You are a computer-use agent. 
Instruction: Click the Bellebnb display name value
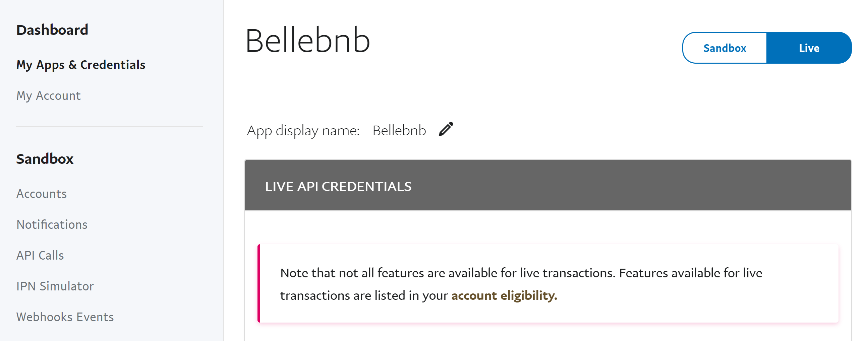[x=399, y=131]
